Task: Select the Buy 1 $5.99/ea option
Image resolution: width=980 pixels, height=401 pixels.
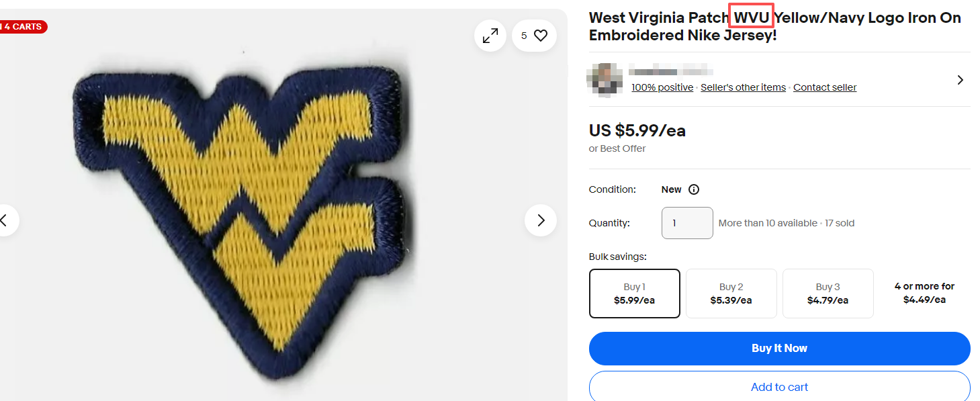Action: click(x=634, y=293)
